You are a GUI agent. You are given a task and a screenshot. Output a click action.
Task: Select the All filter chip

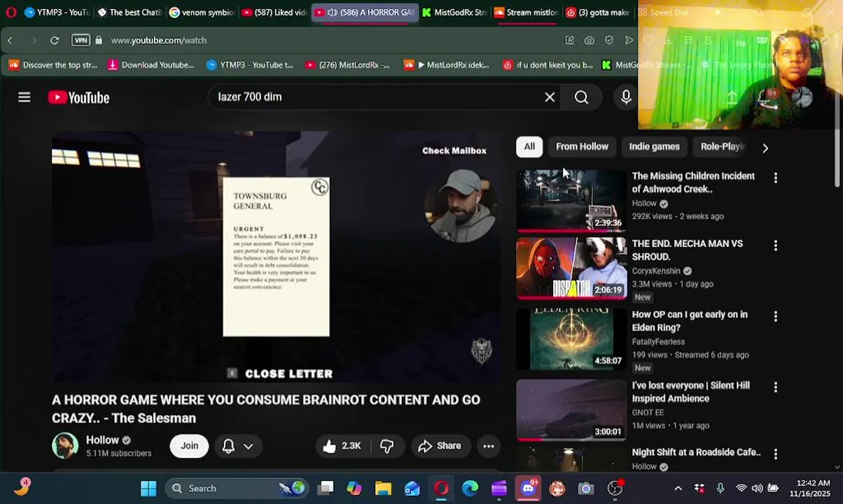point(529,146)
